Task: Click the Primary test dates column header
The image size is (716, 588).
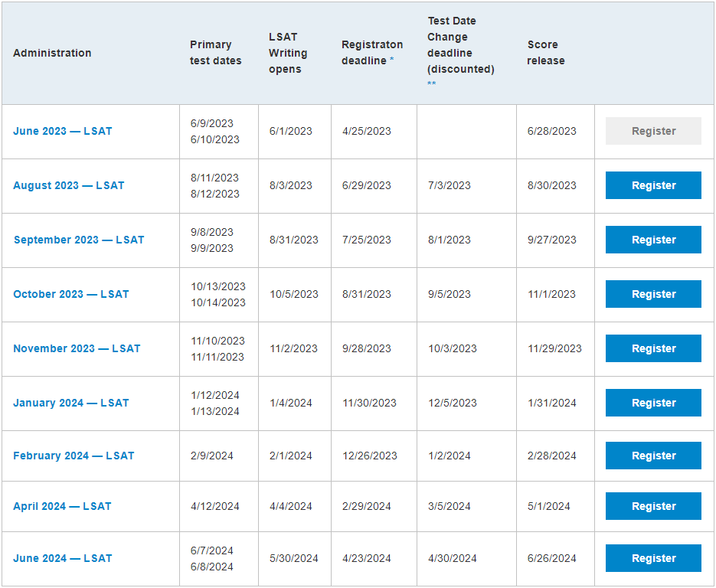Action: 215,53
